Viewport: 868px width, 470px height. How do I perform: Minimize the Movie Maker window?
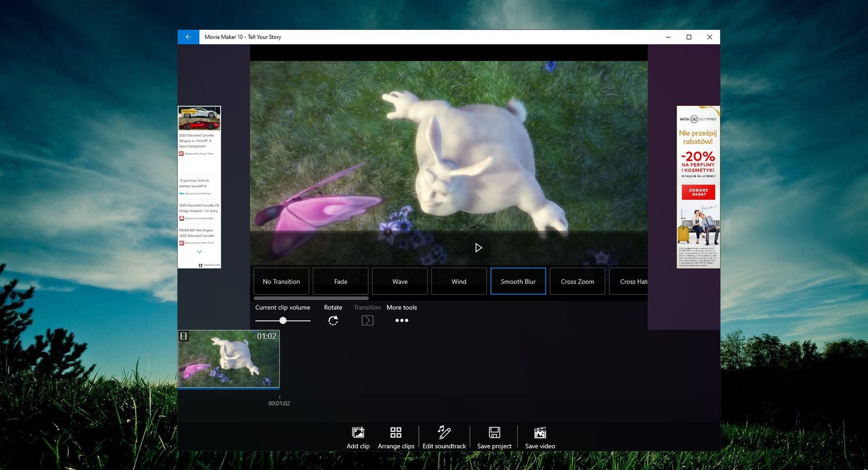[668, 37]
